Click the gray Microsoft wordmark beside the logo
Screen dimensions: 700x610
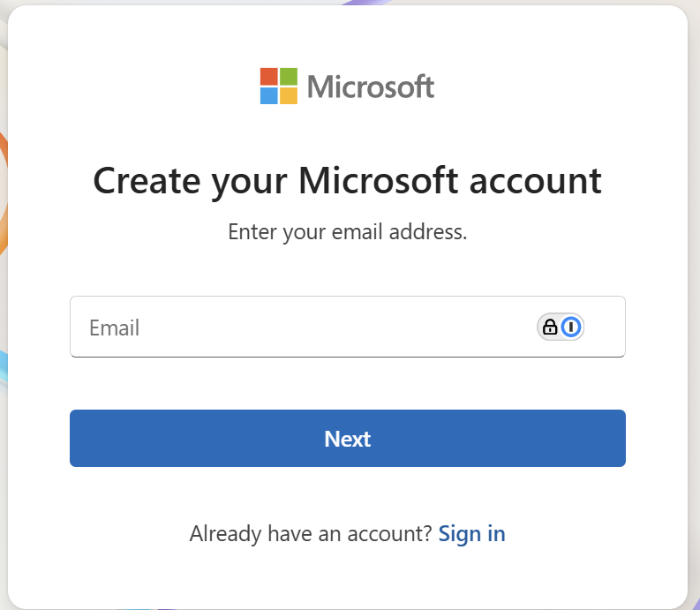coord(371,87)
